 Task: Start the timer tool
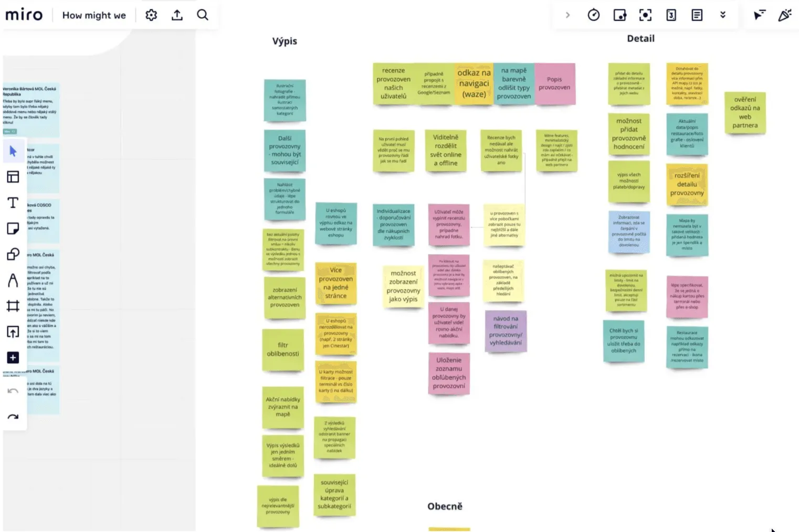[x=594, y=15]
